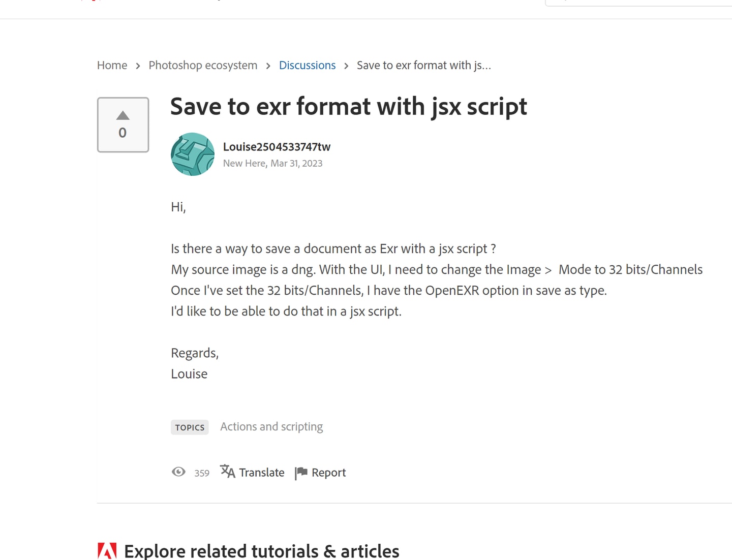Image resolution: width=732 pixels, height=560 pixels.
Task: Click the eye views icon
Action: coord(178,472)
